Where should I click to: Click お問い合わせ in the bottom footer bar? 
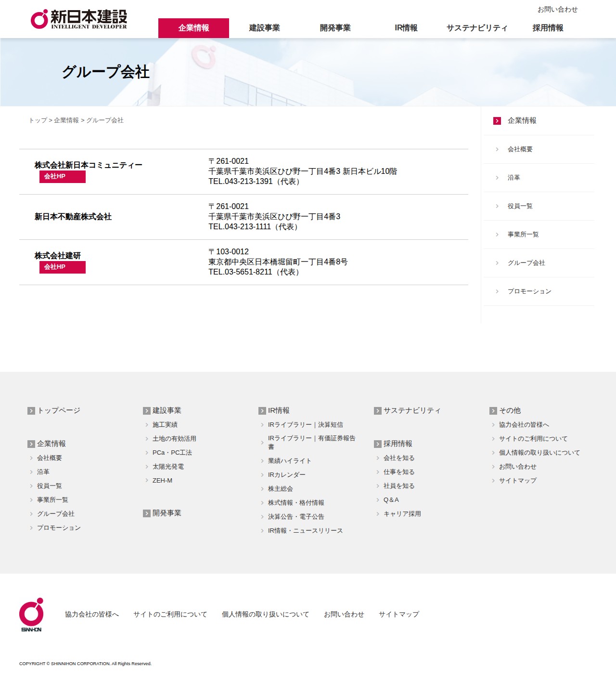(x=344, y=615)
